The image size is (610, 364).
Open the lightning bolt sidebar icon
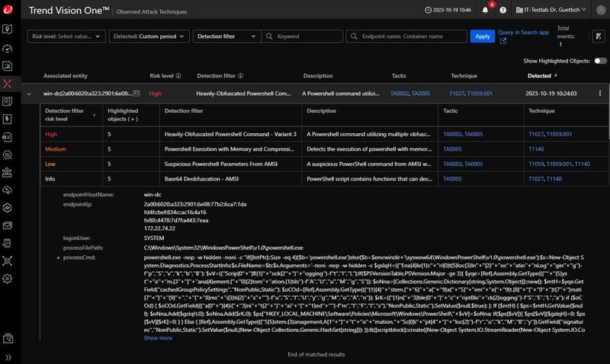8,119
